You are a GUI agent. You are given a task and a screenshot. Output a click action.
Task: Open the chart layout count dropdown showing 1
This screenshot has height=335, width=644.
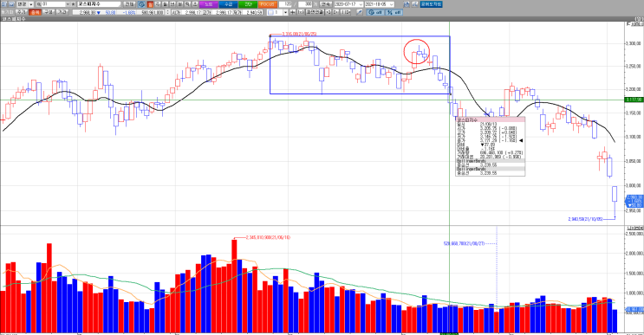(285, 12)
